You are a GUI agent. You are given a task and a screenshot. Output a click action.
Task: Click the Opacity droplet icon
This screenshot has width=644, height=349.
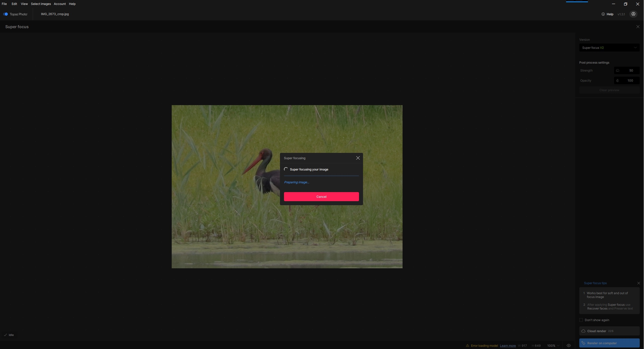click(618, 81)
